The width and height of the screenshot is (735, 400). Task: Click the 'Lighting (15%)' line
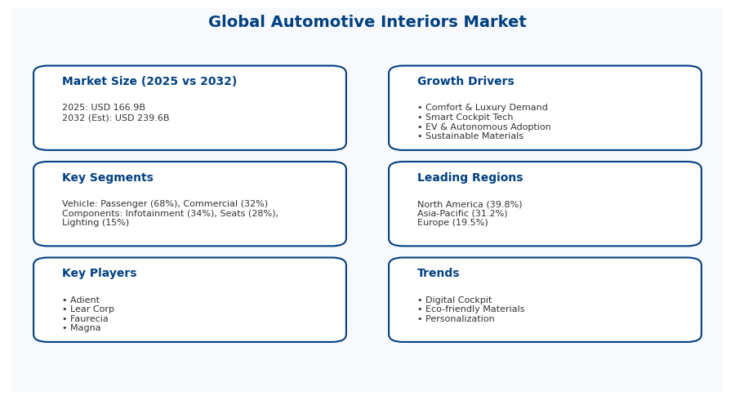coord(96,222)
